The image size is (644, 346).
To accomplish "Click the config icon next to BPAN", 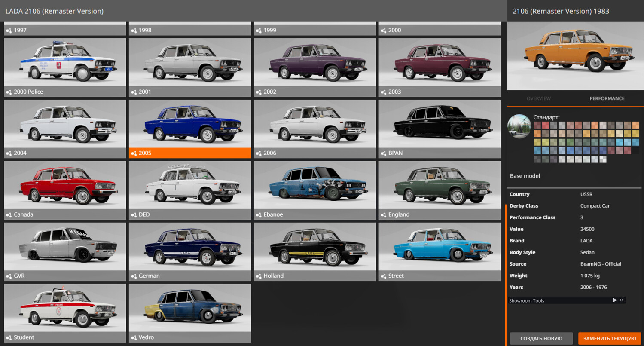I will coord(384,153).
